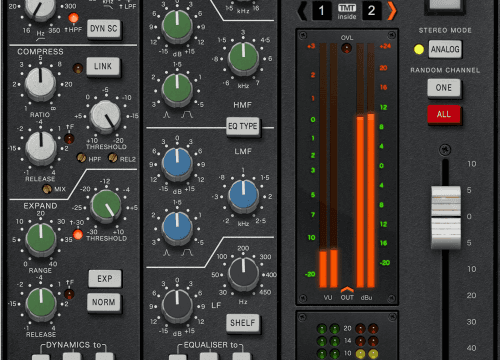Toggle the tF LED beside expander release
Viewport: 500px width, 360px height.
pyautogui.click(x=69, y=294)
